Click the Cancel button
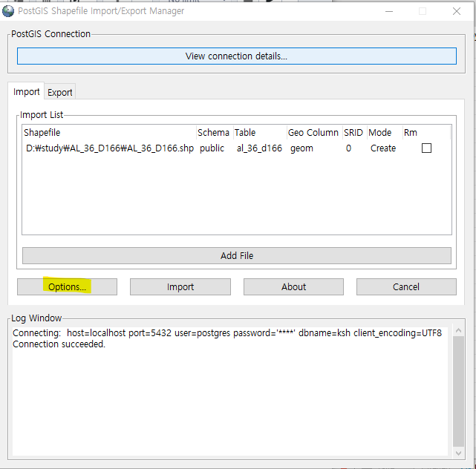The image size is (476, 469). pyautogui.click(x=406, y=286)
